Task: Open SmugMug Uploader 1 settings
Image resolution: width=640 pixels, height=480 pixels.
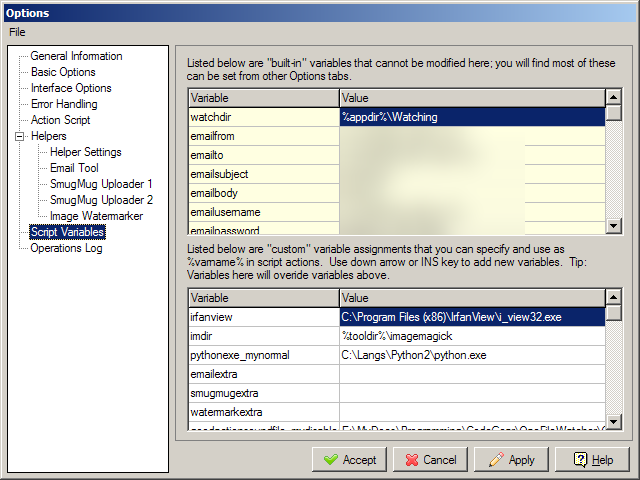Action: (x=101, y=184)
